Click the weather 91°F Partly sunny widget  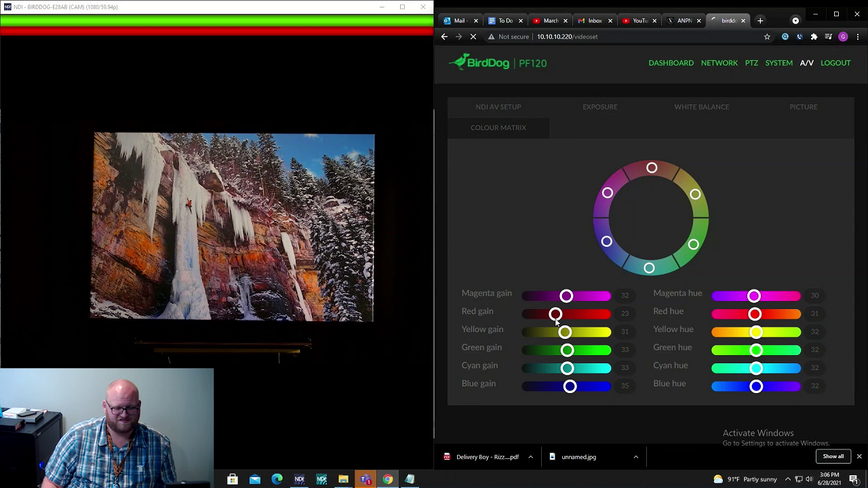[x=745, y=479]
